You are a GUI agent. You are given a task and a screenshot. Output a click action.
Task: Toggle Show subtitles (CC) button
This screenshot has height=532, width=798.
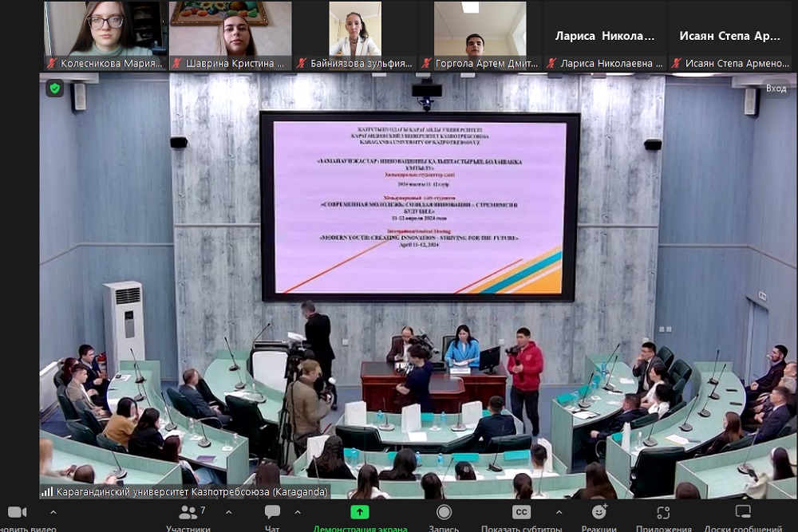(x=521, y=512)
